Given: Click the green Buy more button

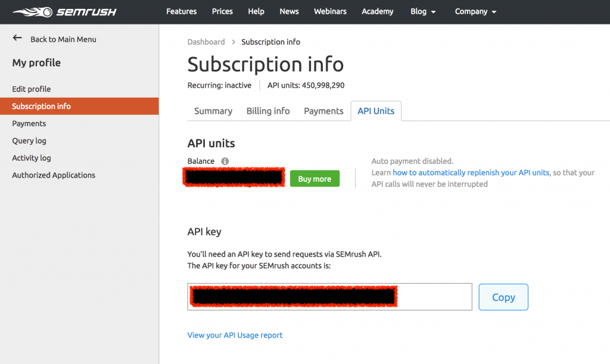Looking at the screenshot, I should click(x=315, y=179).
